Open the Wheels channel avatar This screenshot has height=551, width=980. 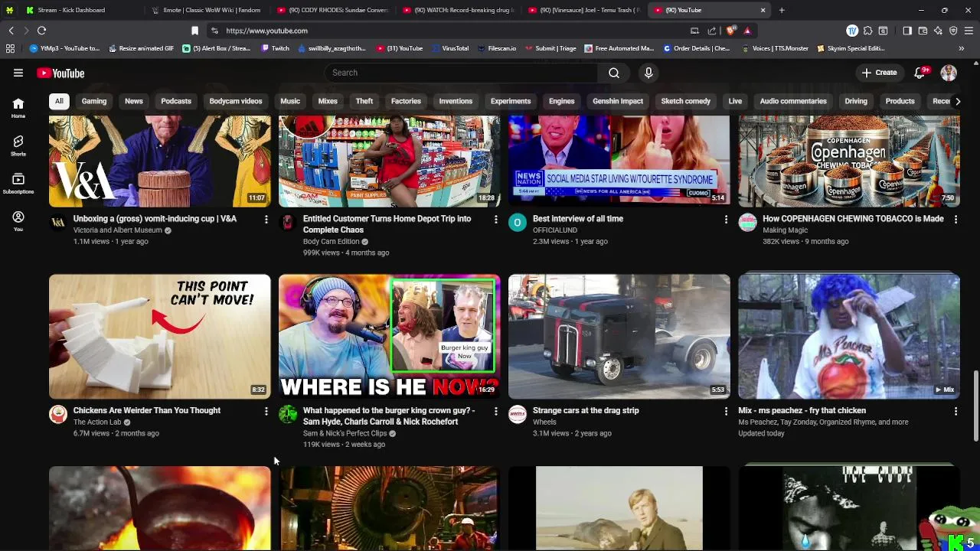(518, 414)
